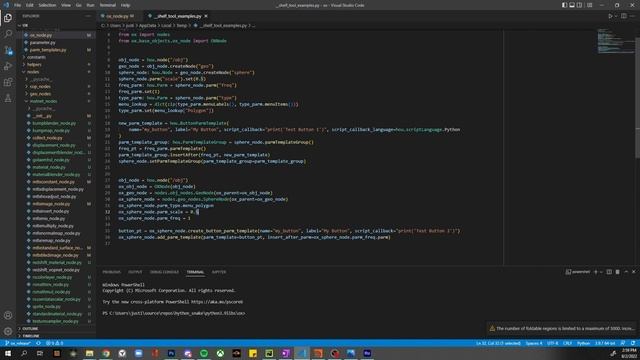Open the Terminal menu
This screenshot has width=640, height=360.
107,5
